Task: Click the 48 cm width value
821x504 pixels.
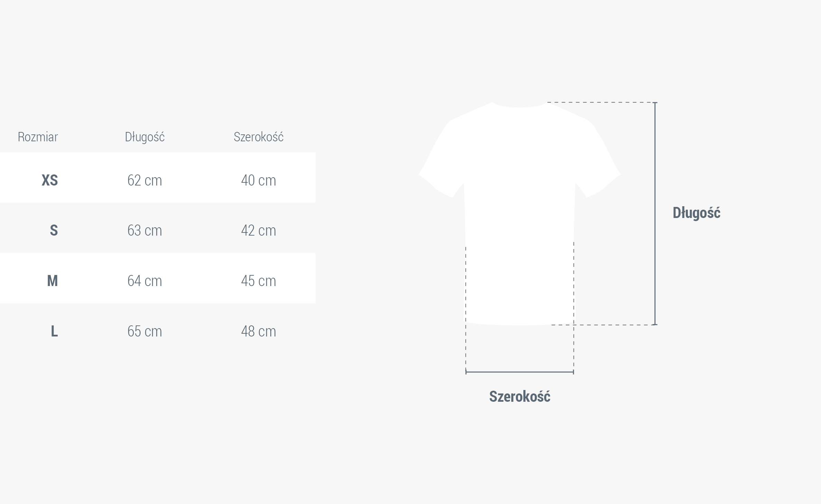Action: pos(259,331)
